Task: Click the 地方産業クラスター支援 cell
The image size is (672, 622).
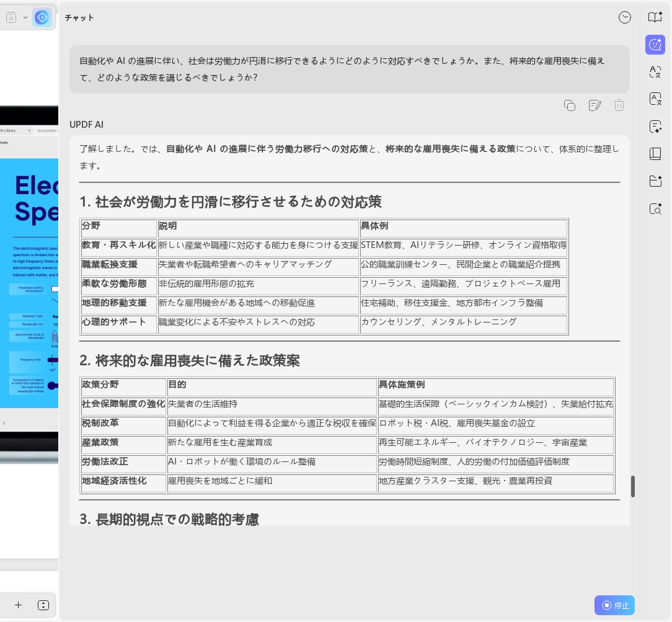Action: 496,482
